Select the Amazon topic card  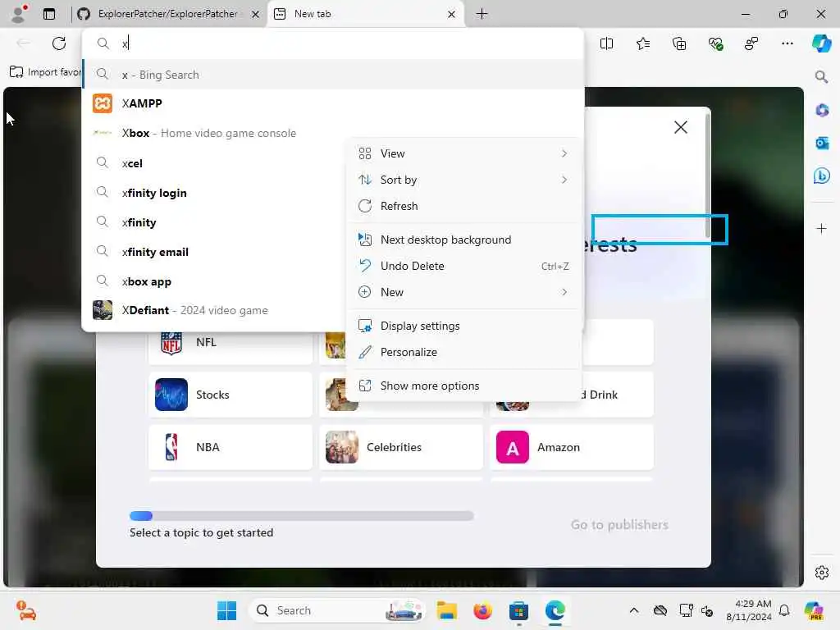(572, 447)
